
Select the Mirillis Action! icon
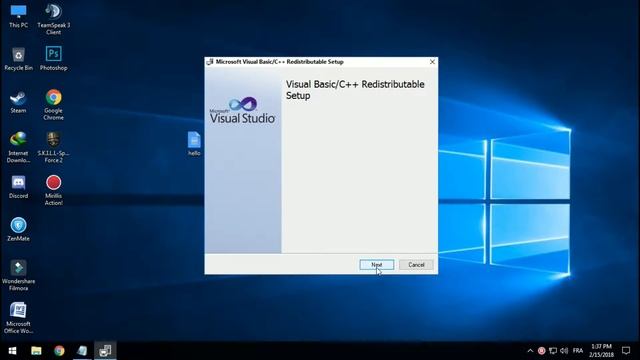[x=53, y=190]
